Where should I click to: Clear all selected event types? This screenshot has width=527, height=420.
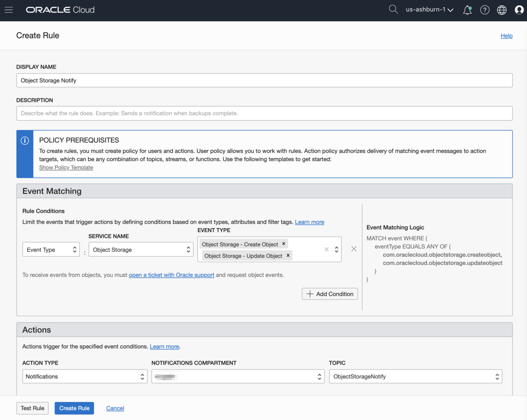326,249
